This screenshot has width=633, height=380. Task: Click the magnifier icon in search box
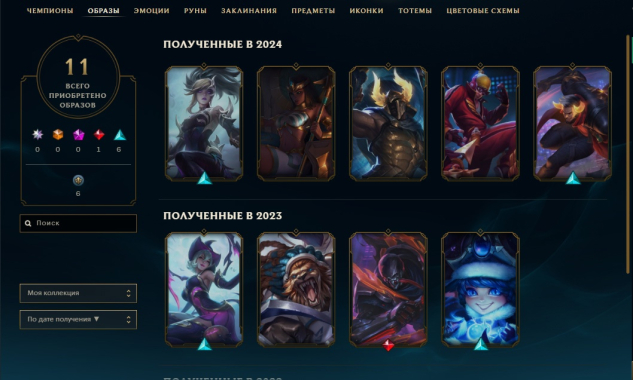click(28, 223)
